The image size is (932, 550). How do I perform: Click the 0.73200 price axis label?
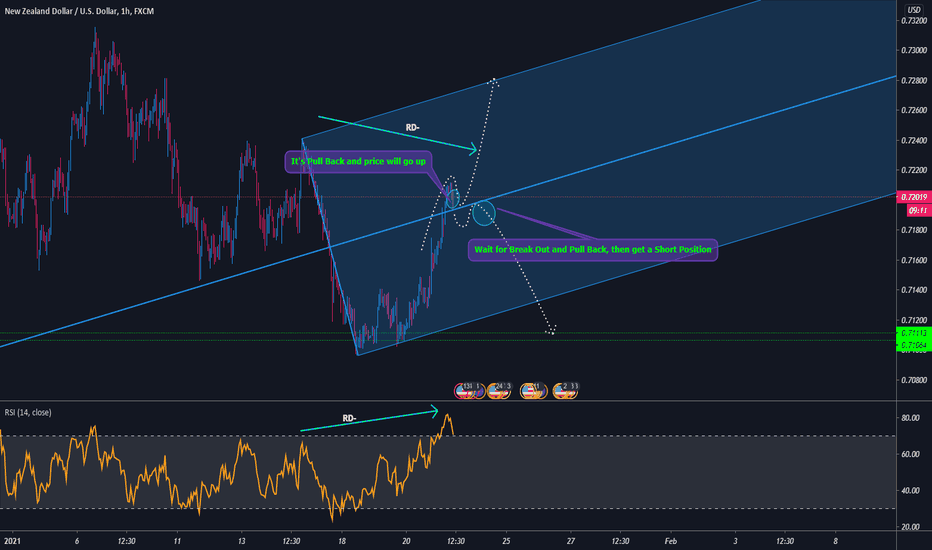click(x=914, y=21)
